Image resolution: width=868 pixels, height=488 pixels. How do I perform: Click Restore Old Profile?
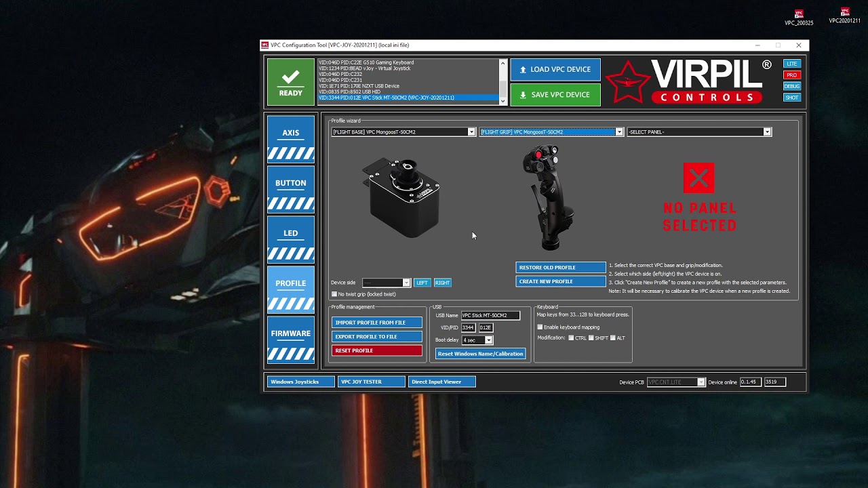click(x=561, y=268)
